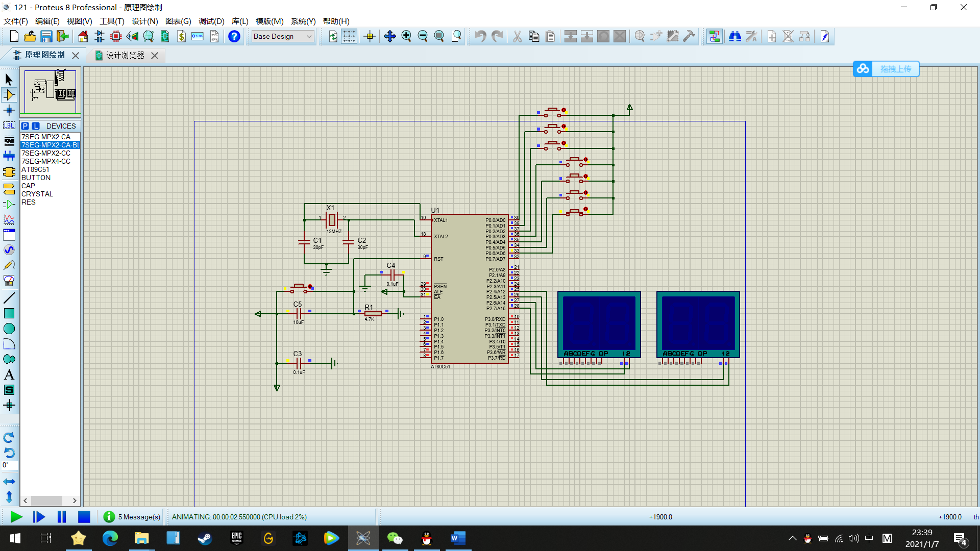Click the device list scroll right arrow
The height and width of the screenshot is (551, 980).
click(x=75, y=500)
